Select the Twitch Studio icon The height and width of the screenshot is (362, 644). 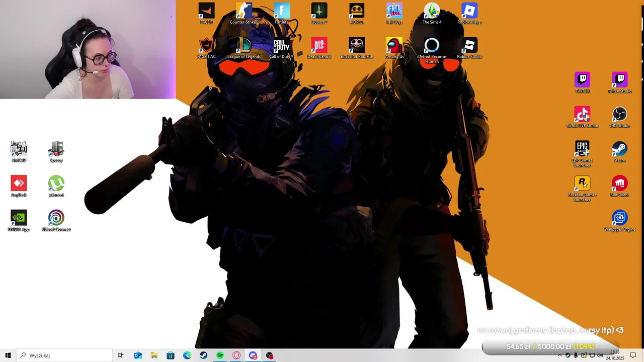coord(619,83)
